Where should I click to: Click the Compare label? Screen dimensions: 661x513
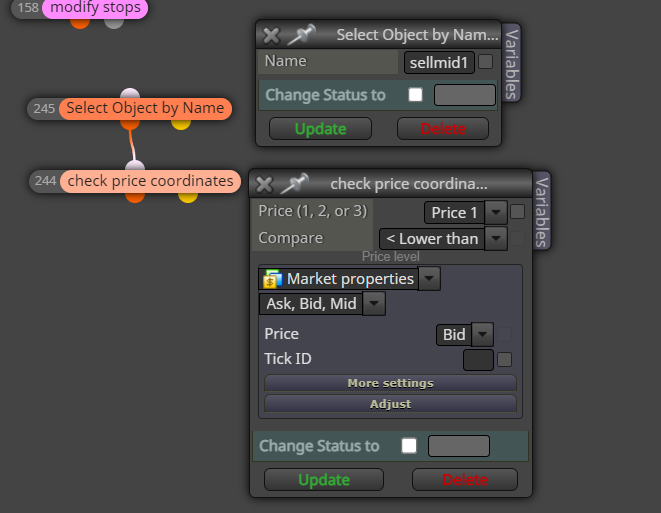291,239
